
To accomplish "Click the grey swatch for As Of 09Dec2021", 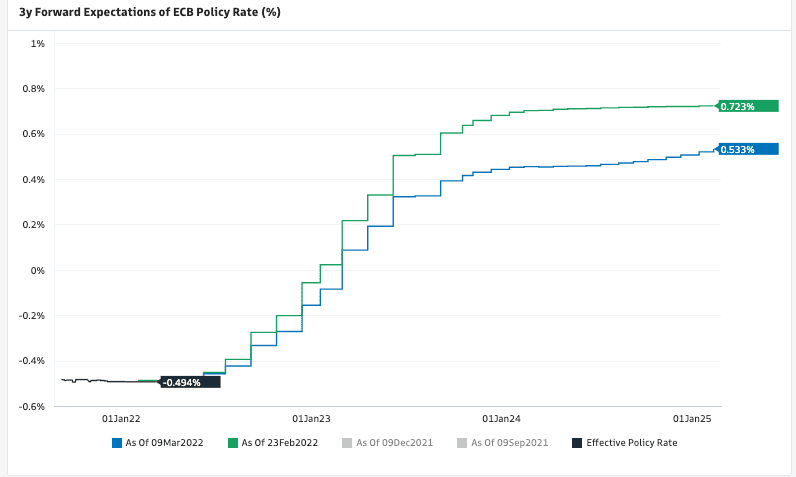I will coord(347,442).
